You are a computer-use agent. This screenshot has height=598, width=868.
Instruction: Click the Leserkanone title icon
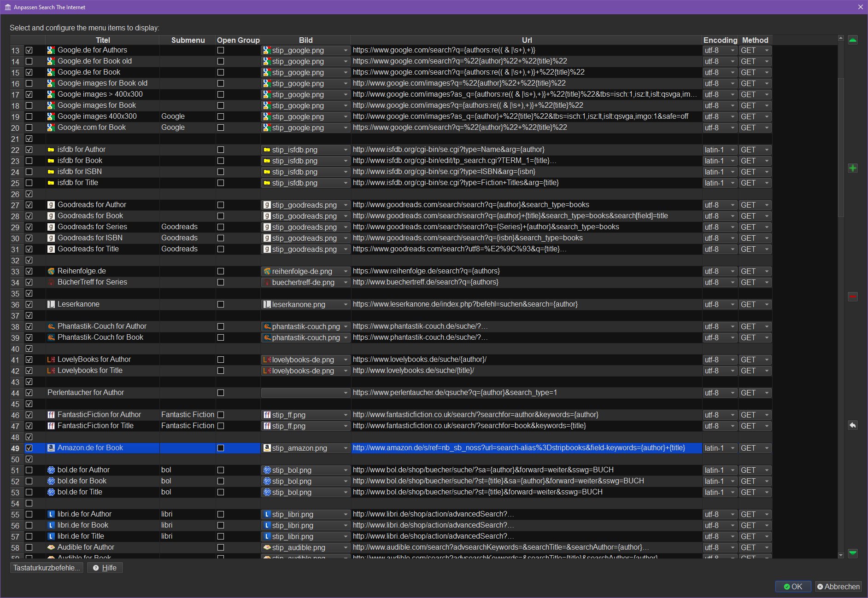[x=51, y=304]
